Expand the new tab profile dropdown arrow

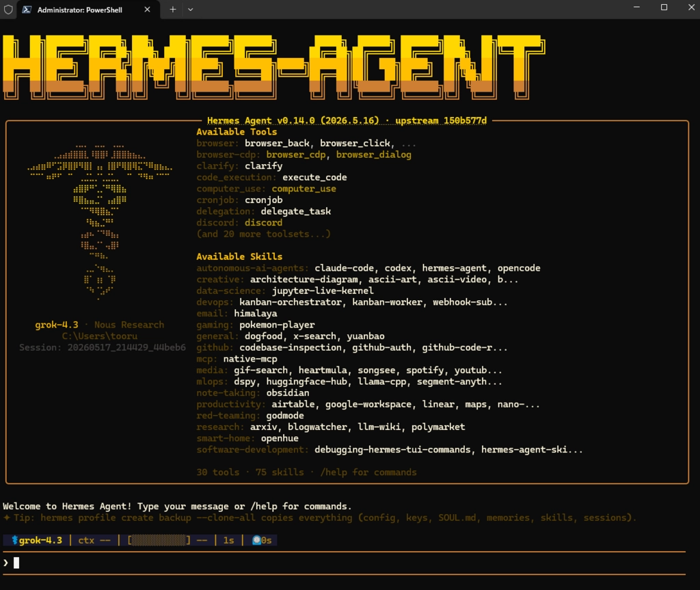[191, 10]
